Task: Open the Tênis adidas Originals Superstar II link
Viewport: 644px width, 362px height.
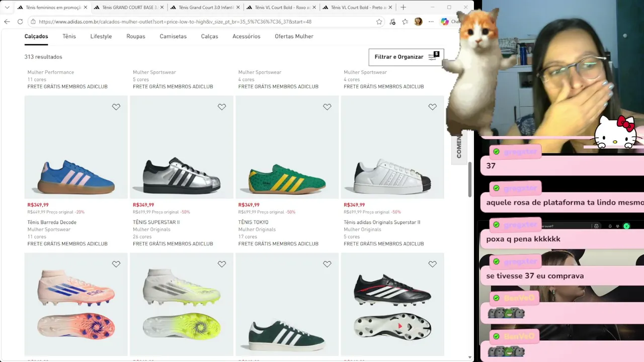Action: [382, 222]
